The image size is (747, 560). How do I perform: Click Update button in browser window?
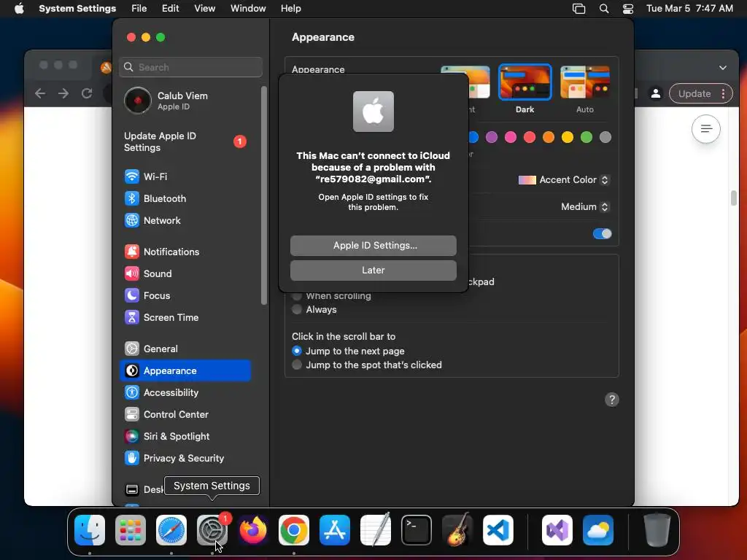tap(694, 94)
